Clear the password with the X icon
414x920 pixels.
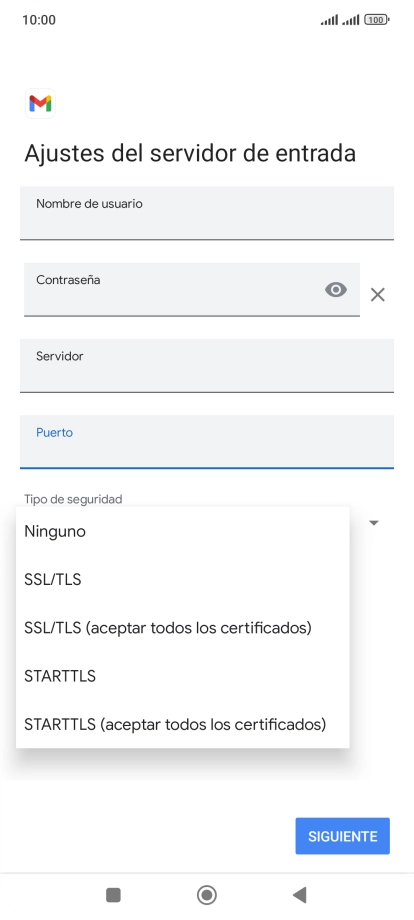point(378,295)
